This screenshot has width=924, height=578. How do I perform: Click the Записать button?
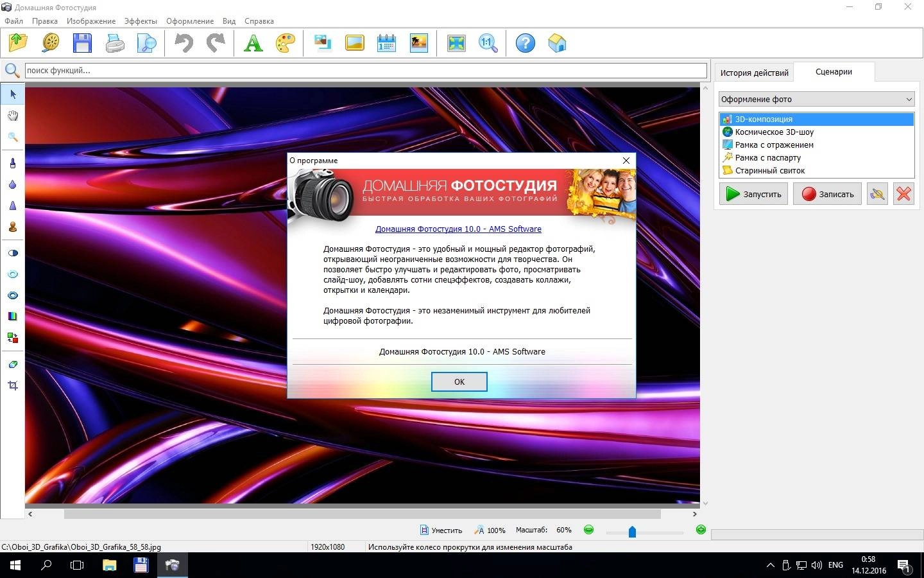point(827,194)
